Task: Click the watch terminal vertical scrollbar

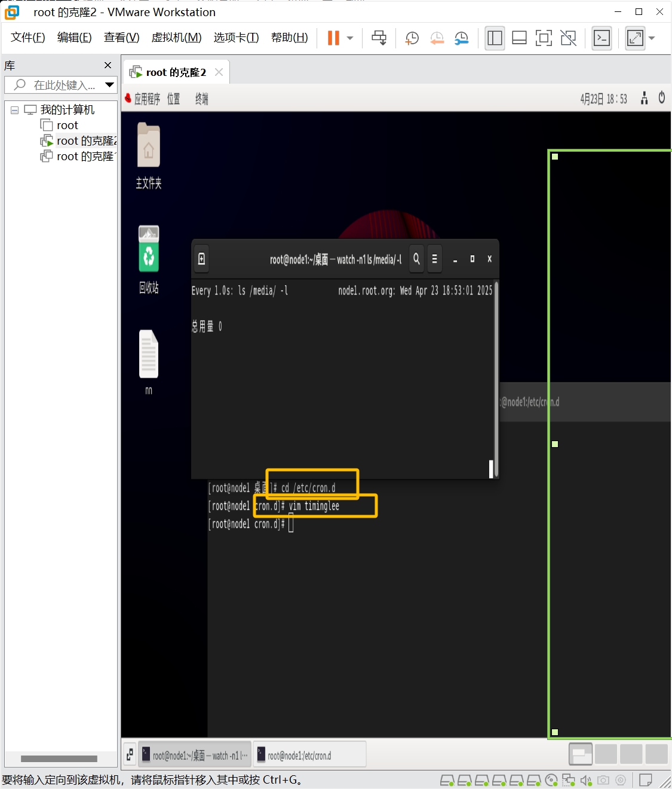Action: (496, 379)
